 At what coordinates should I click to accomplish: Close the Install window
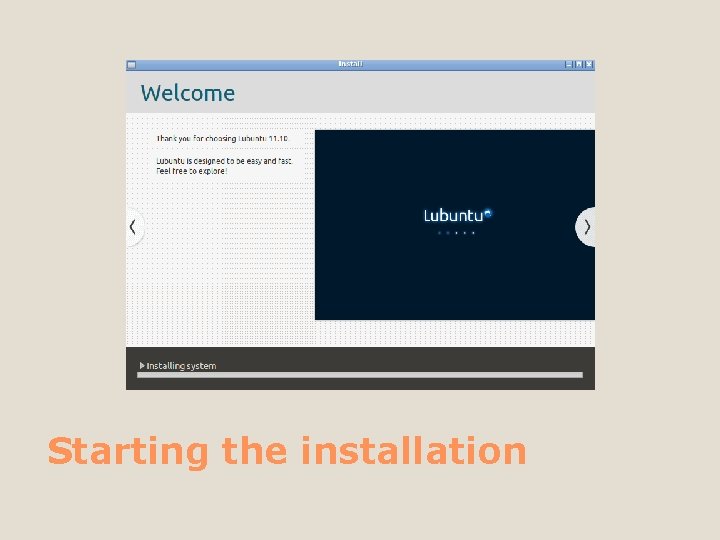click(589, 65)
